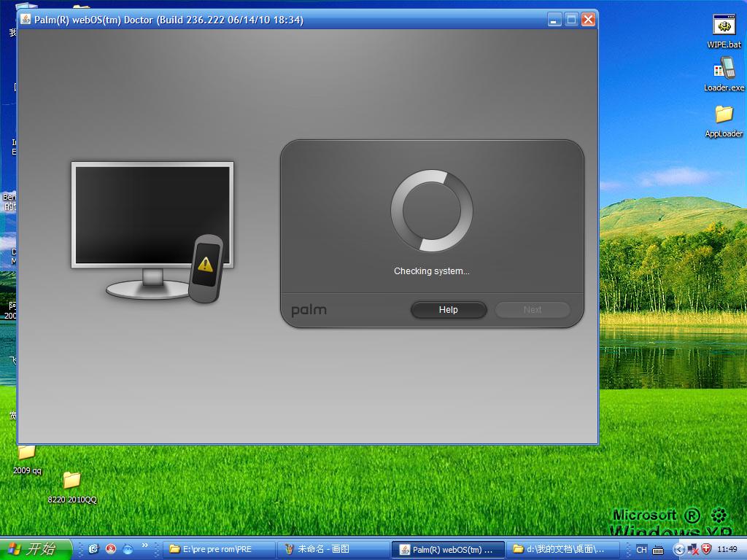747x560 pixels.
Task: Maximize the webOS Doctor window
Action: click(x=571, y=20)
